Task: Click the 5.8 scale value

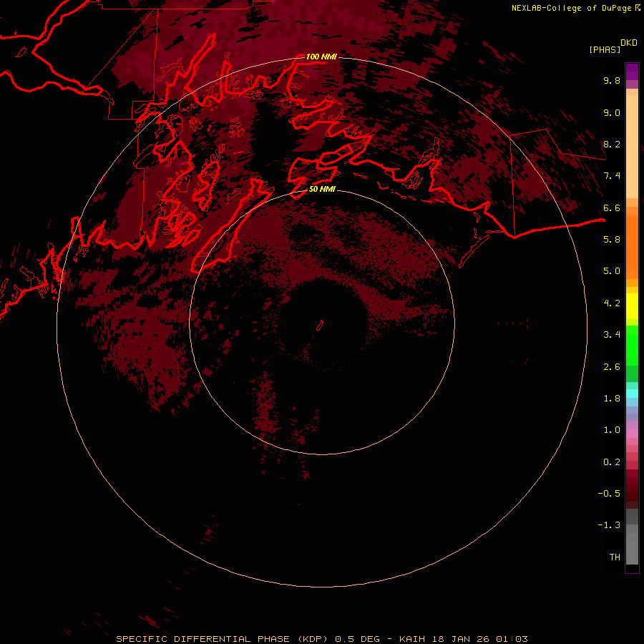Action: tap(612, 240)
